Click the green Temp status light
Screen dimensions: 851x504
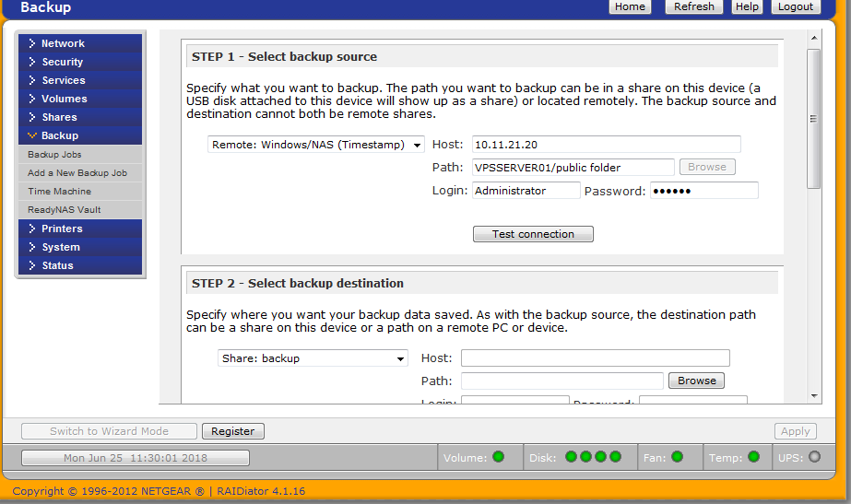coord(753,457)
